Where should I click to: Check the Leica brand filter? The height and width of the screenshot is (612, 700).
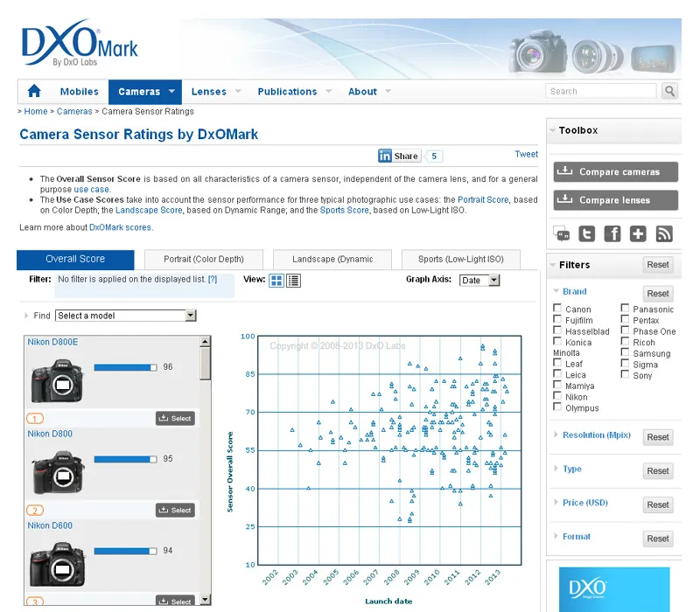point(557,373)
